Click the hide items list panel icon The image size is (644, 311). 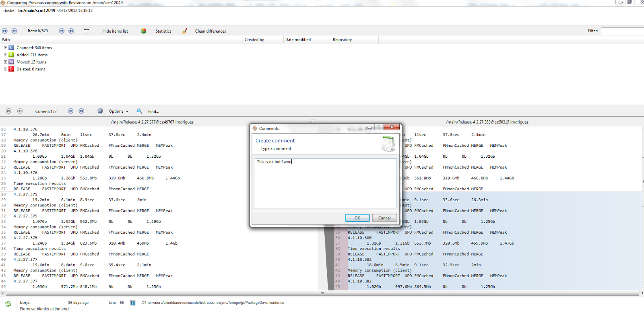(87, 31)
